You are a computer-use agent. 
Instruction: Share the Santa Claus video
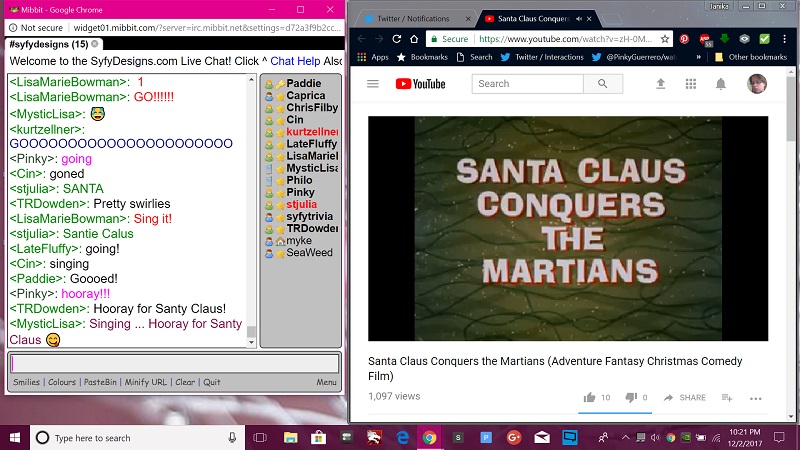[x=685, y=397]
